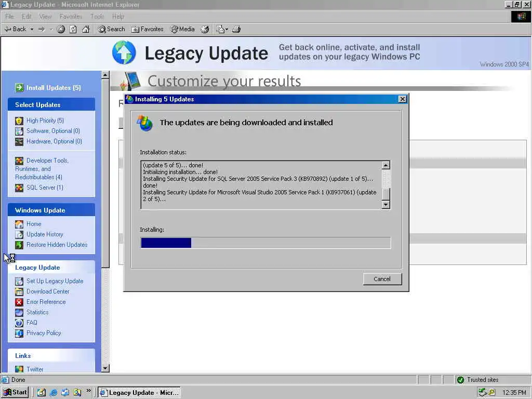Click the Legacy Update globe logo
The width and height of the screenshot is (532, 399).
point(124,52)
